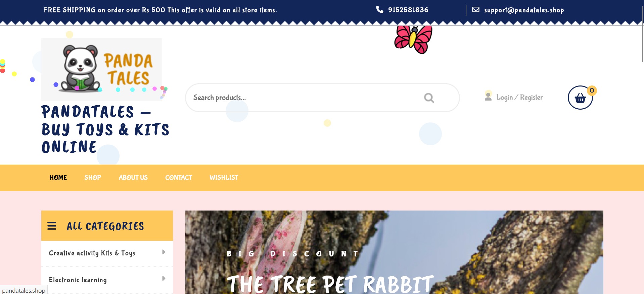
Task: Click the Panda Tales logo image
Action: [102, 69]
